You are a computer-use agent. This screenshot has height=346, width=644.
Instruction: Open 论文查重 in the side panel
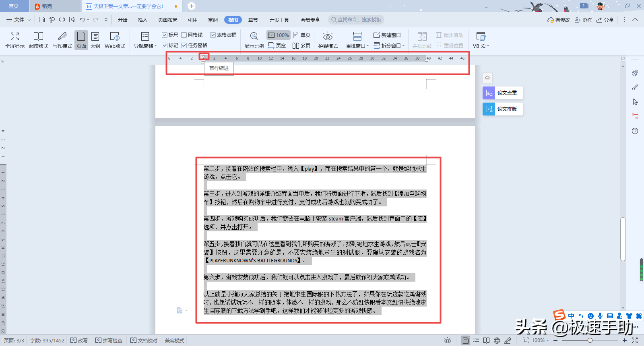pos(502,93)
